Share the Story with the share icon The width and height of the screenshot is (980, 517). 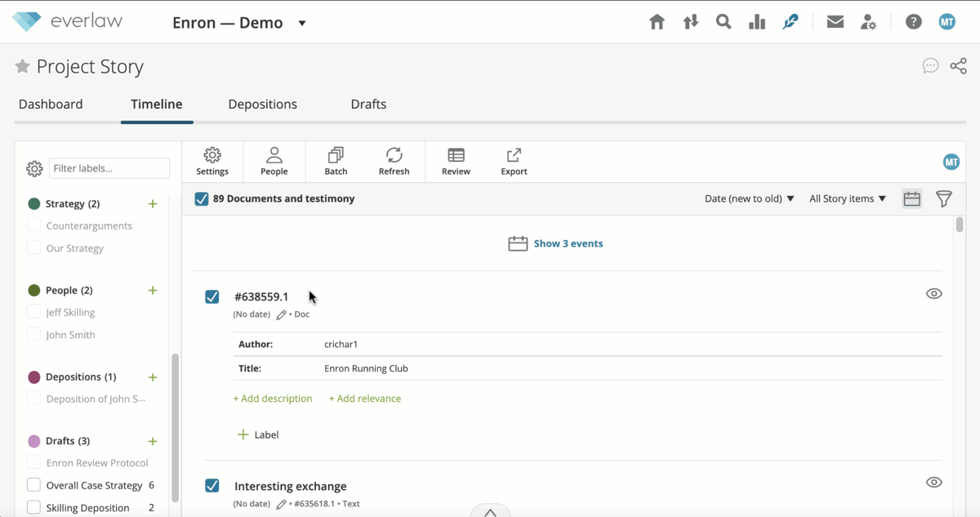[959, 66]
